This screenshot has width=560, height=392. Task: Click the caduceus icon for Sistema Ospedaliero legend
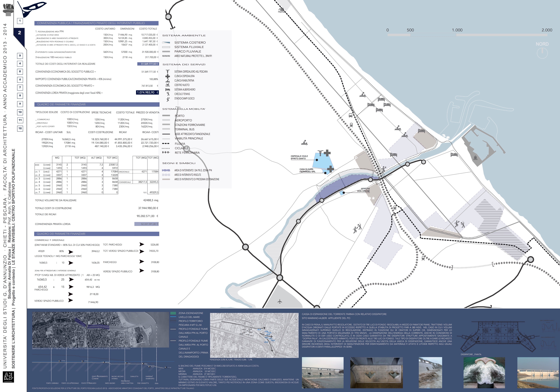coord(168,71)
